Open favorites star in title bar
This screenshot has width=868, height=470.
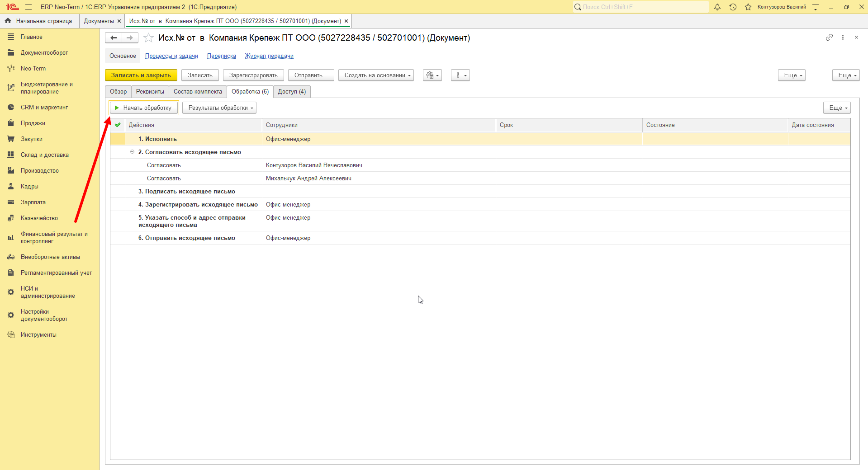coord(748,7)
